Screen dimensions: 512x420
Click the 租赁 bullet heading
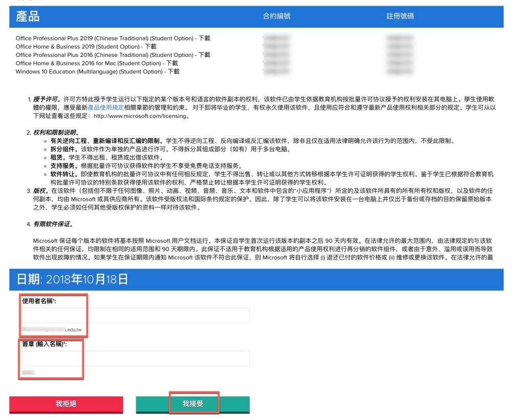[58, 157]
